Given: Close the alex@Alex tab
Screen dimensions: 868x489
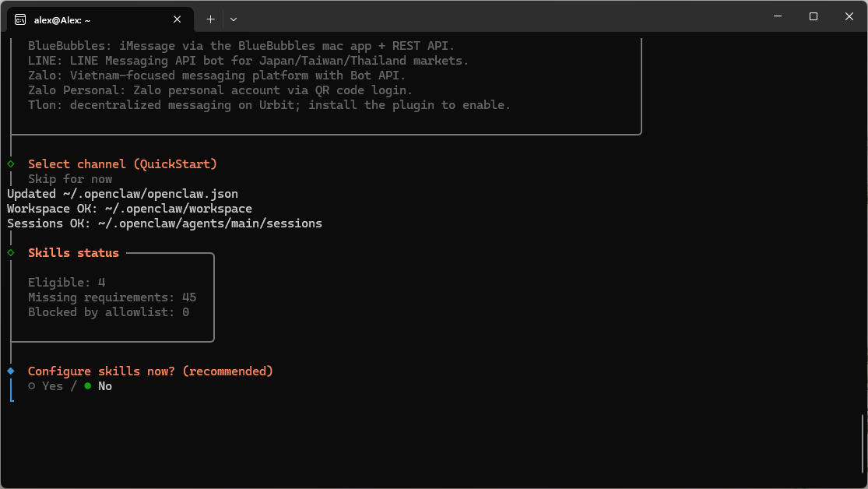Looking at the screenshot, I should (177, 19).
